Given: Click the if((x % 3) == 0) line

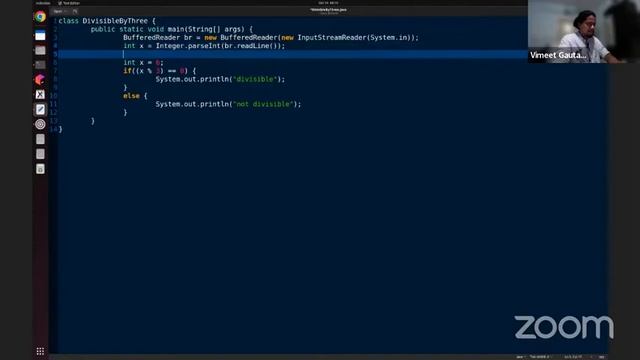Looking at the screenshot, I should coord(160,71).
